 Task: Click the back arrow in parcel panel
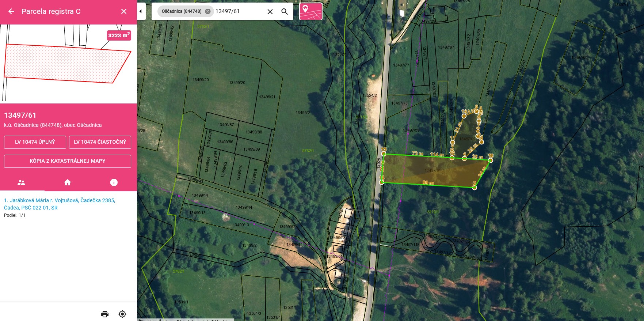pos(11,11)
